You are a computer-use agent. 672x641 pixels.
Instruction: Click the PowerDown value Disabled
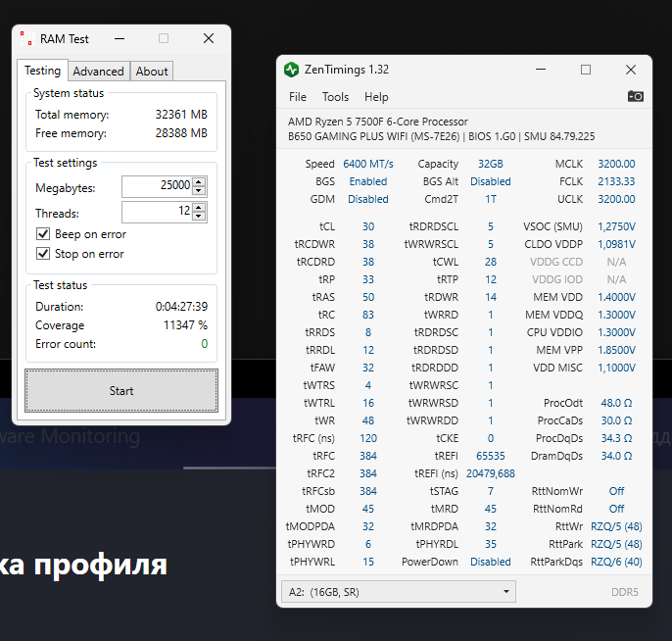tap(490, 562)
